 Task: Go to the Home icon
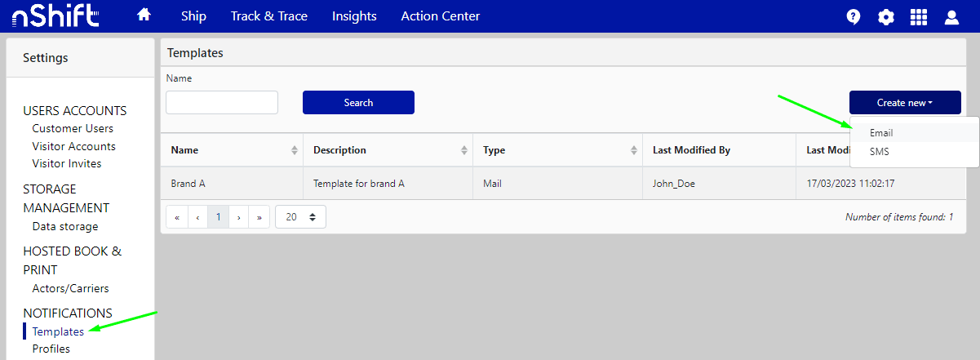click(x=144, y=16)
